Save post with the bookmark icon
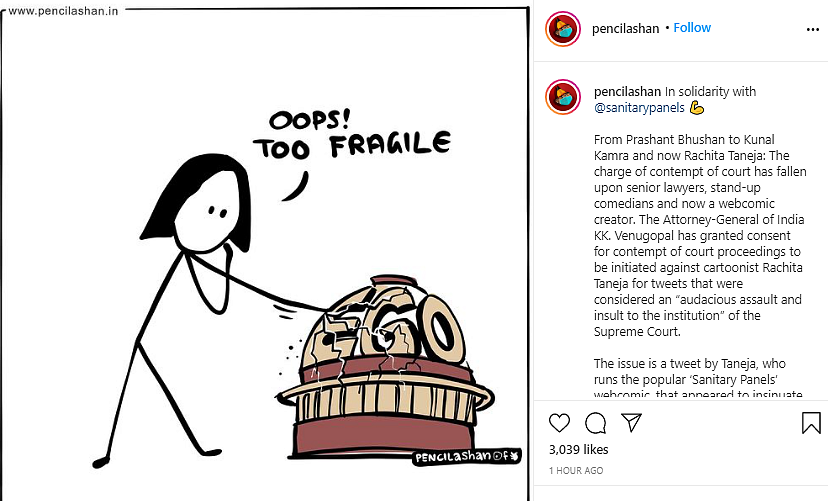This screenshot has height=501, width=828. (x=811, y=423)
